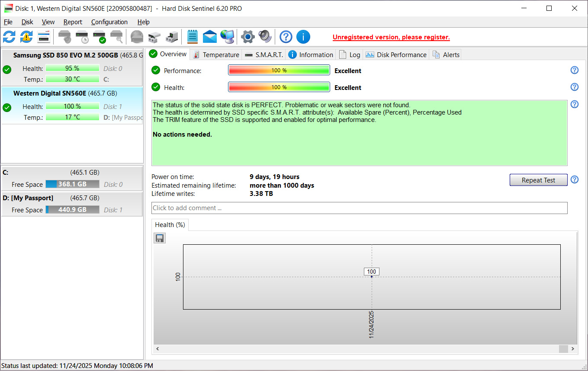Click the chart scrollbar right arrow
Screen dimensions: 588x371
(573, 349)
